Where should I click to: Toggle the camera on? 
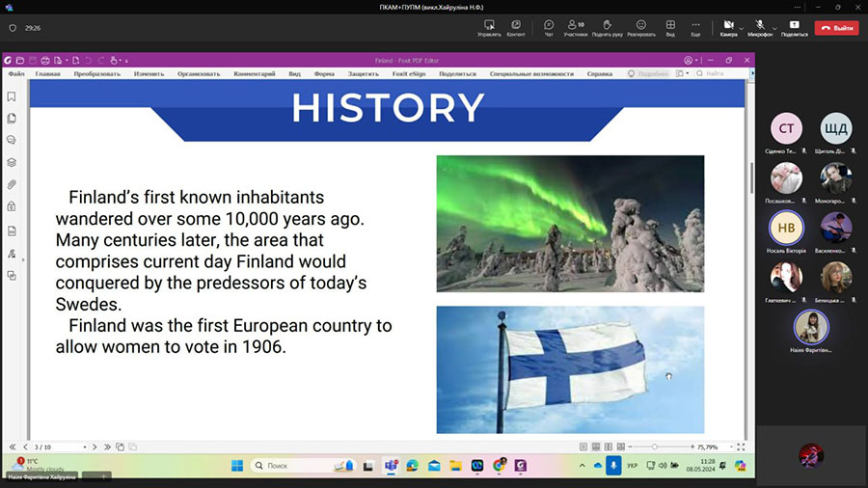click(x=727, y=26)
